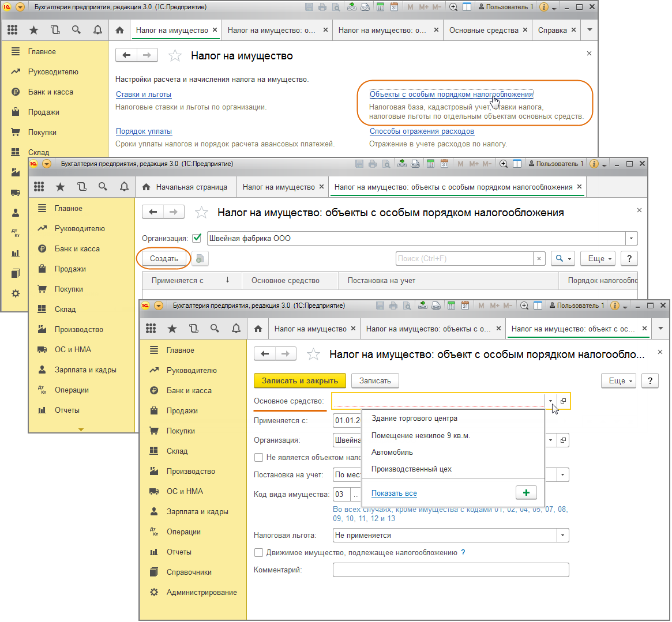Open calculator icon in front window title bar
The height and width of the screenshot is (622, 672).
click(451, 306)
